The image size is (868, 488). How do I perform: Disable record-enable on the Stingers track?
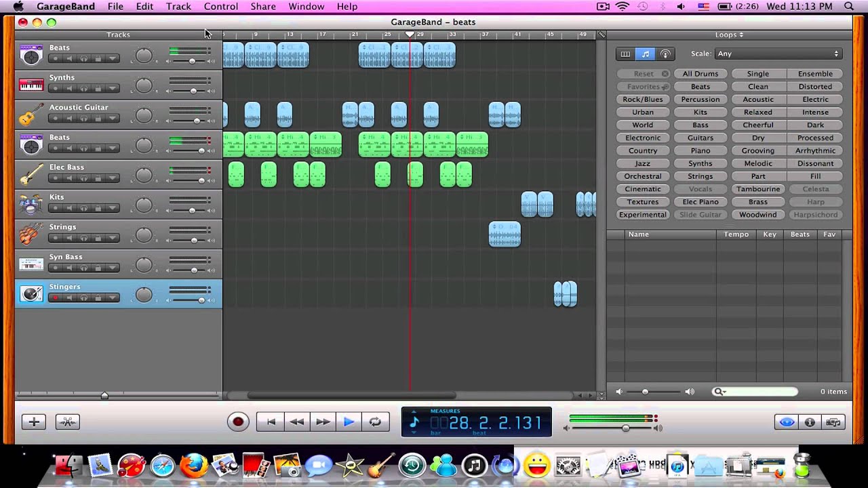pyautogui.click(x=55, y=298)
